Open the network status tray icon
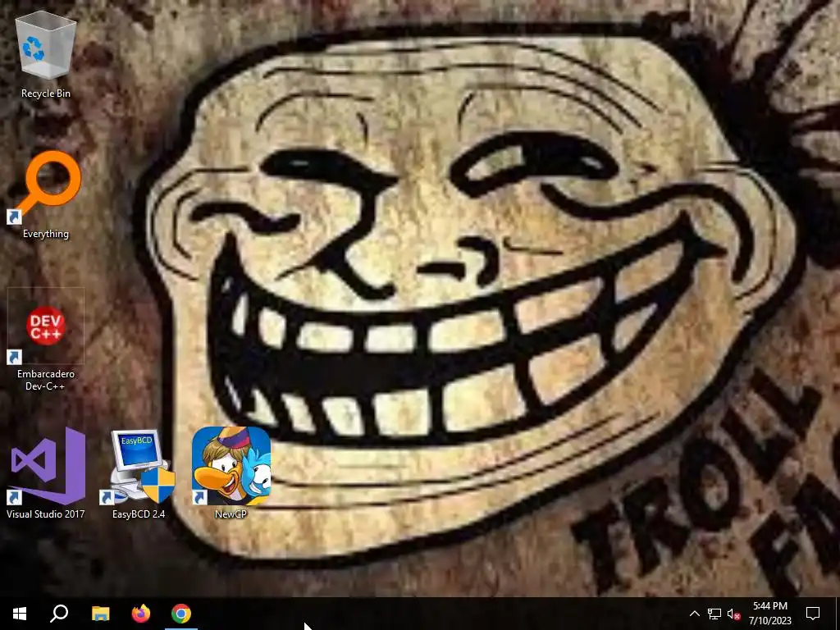Screen dimensions: 840x630 (714, 614)
